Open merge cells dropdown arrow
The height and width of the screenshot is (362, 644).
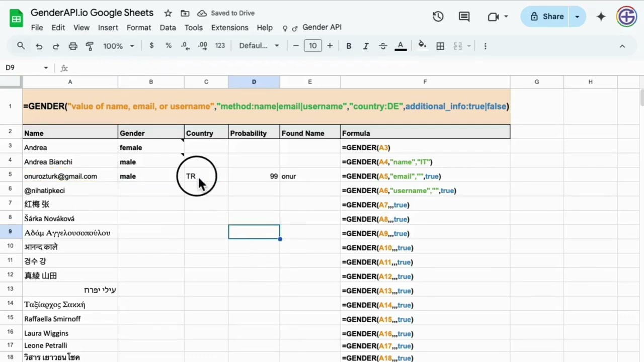[469, 46]
